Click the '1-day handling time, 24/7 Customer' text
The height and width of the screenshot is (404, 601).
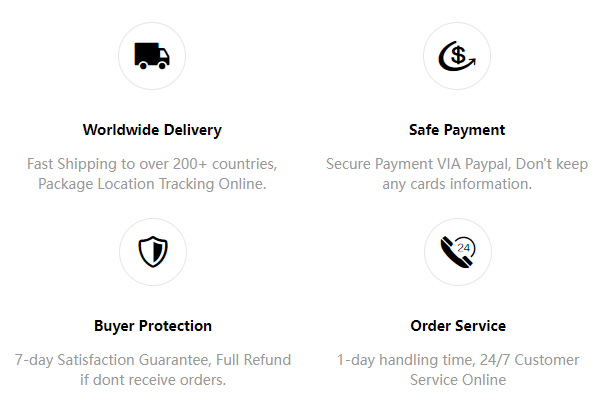click(x=458, y=360)
